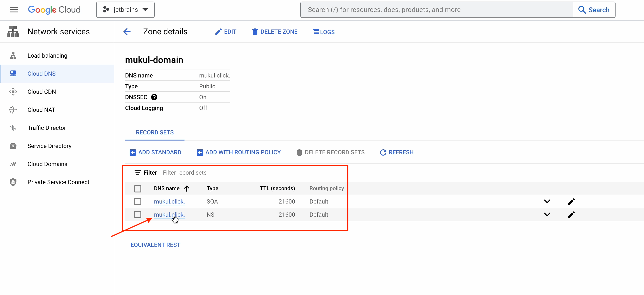This screenshot has width=644, height=295.
Task: Click the Filter record sets input field
Action: pyautogui.click(x=225, y=173)
